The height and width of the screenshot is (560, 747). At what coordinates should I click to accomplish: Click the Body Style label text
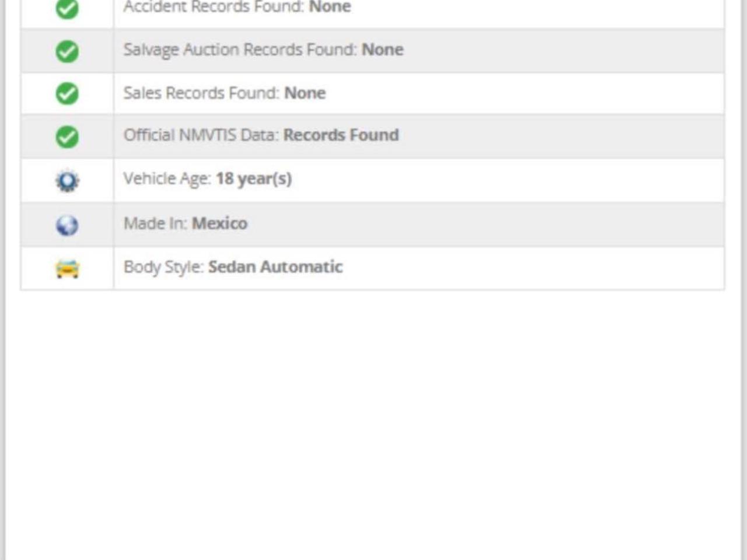[163, 267]
